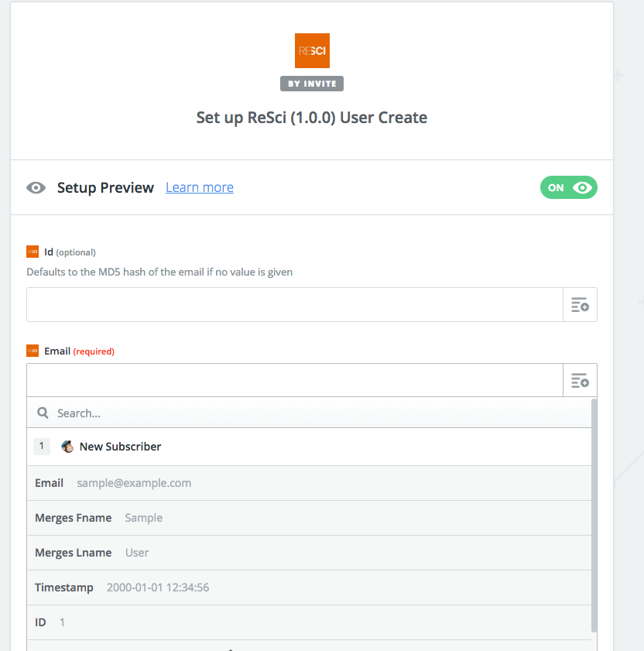Click the Search... field in dropdown
This screenshot has width=644, height=651.
point(309,413)
